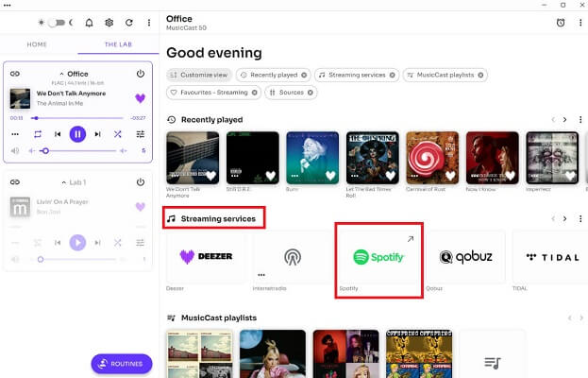This screenshot has height=378, width=588.
Task: Remove the Sources chip
Action: pos(311,93)
